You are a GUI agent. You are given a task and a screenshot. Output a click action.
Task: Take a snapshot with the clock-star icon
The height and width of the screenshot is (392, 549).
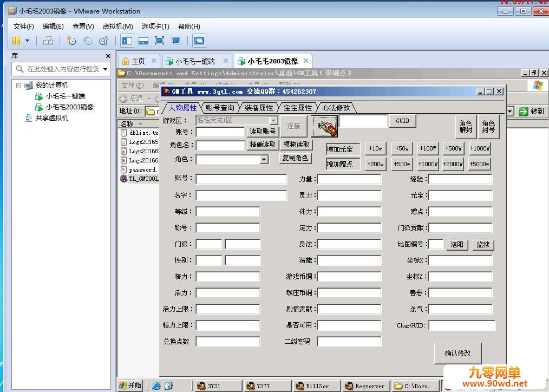coord(71,41)
